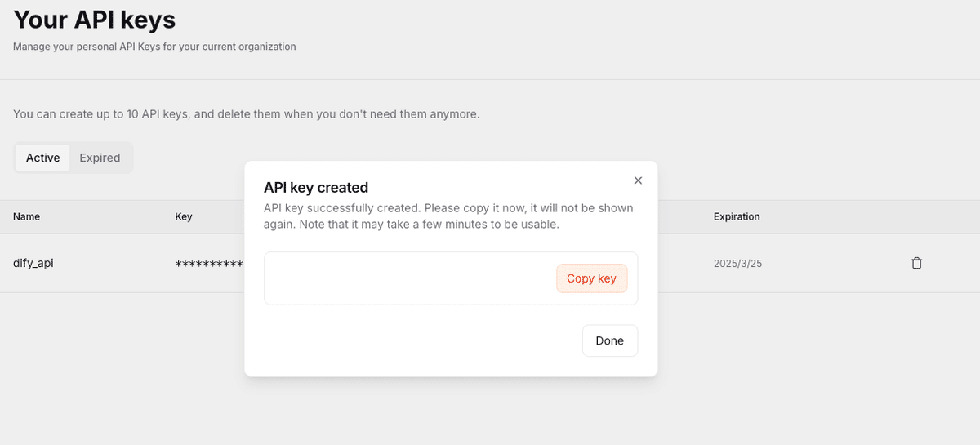980x445 pixels.
Task: Click the 2025/3/25 expiration date
Action: coord(737,264)
